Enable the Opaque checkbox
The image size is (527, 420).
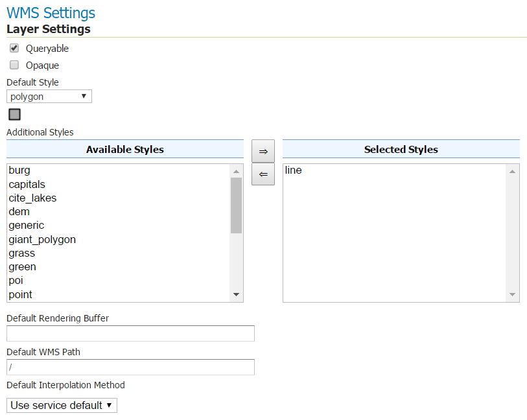click(x=14, y=65)
